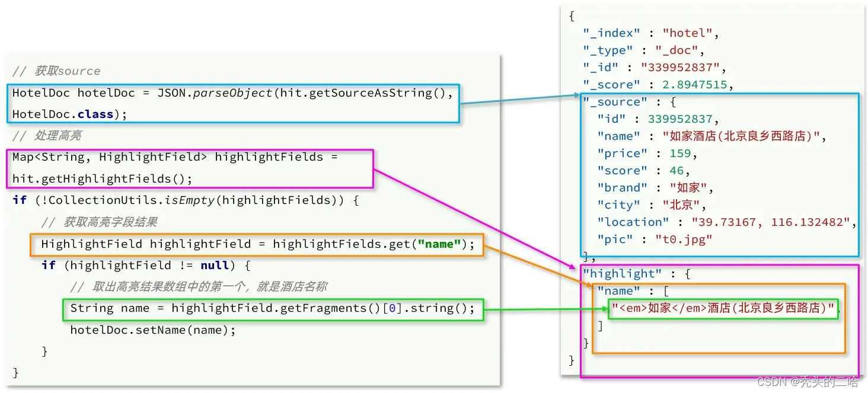Click the source name '如家酒店(北京良乡西路店)' line
This screenshot has height=393, width=868.
pyautogui.click(x=712, y=136)
